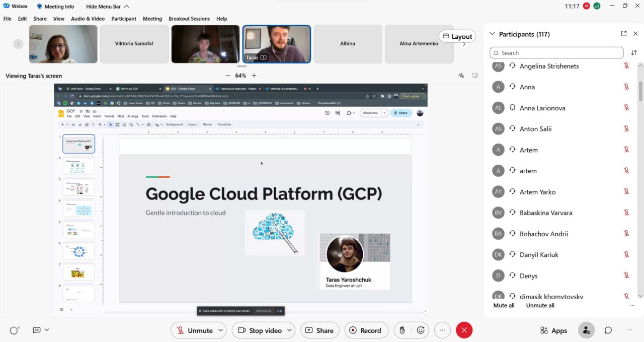This screenshot has width=644, height=342.
Task: Open the Edit menu
Action: pyautogui.click(x=22, y=19)
